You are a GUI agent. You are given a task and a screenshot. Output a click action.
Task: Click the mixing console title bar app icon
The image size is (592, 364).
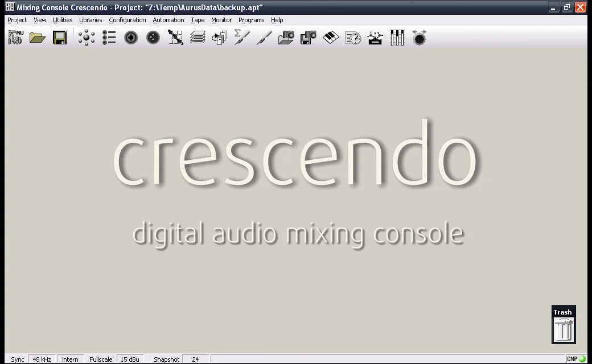pyautogui.click(x=10, y=7)
